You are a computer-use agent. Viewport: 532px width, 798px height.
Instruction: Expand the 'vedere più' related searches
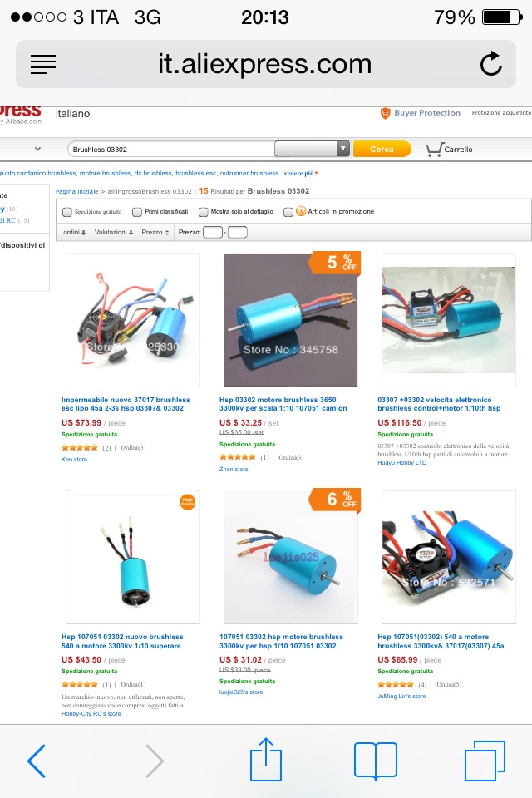[301, 173]
